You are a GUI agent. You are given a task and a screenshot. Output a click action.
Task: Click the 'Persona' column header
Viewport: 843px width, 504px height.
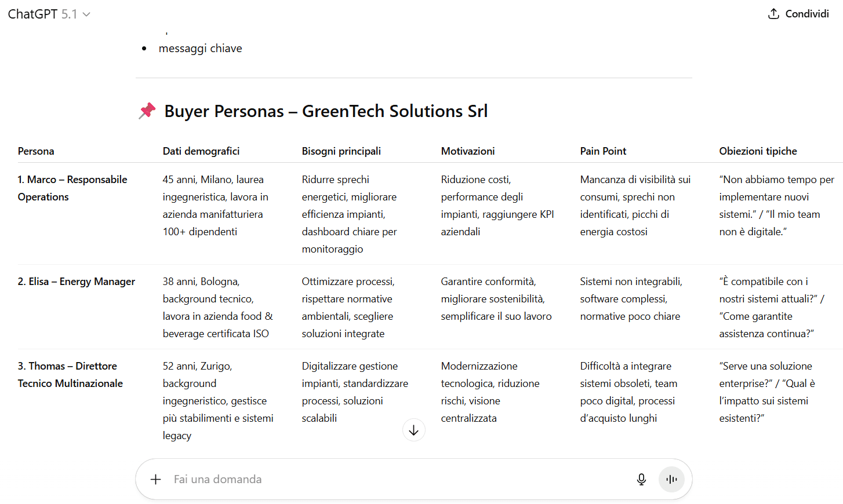point(36,151)
